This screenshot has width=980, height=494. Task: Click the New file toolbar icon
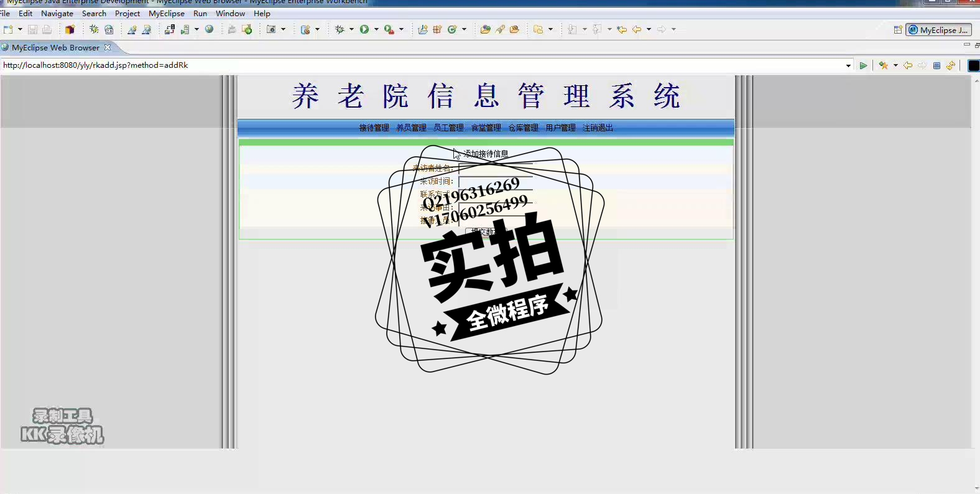[x=8, y=29]
